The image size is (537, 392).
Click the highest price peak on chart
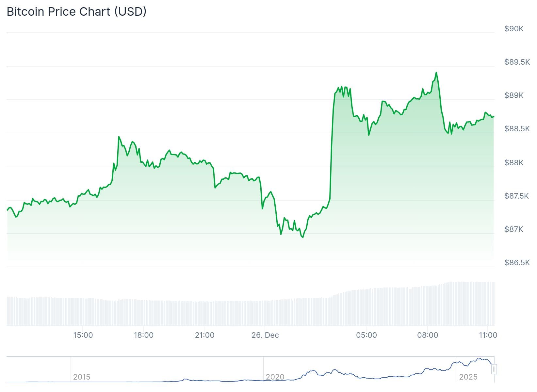coord(436,73)
